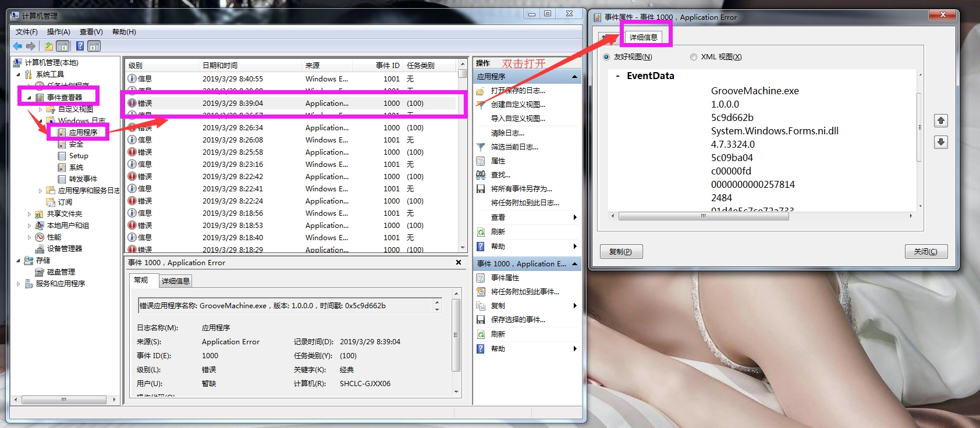Expand the 查看 submenu arrow in actions
Image resolution: width=980 pixels, height=428 pixels.
(x=574, y=217)
